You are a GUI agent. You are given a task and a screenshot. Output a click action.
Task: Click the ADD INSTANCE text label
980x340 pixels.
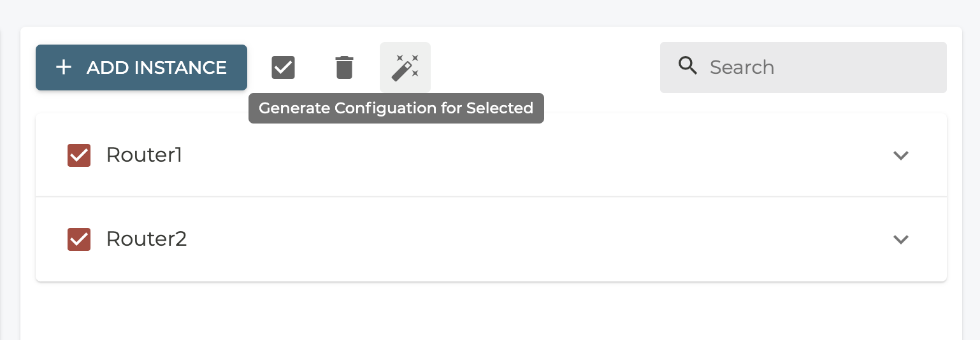coord(156,67)
